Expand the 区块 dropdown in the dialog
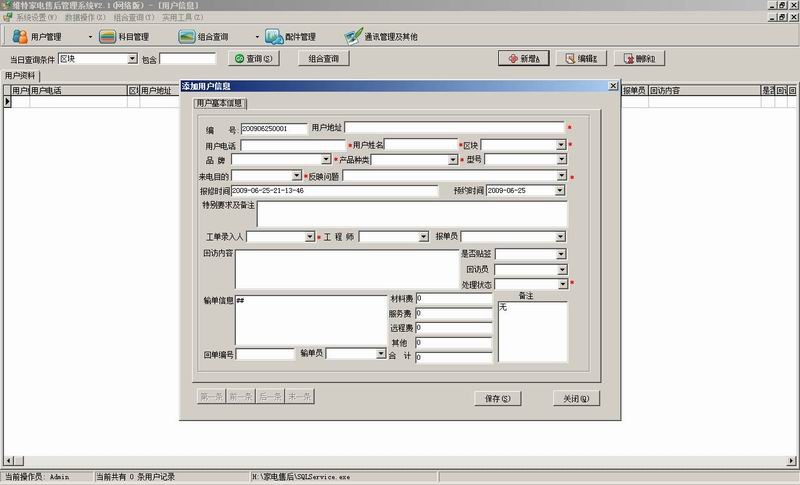The width and height of the screenshot is (800, 485). click(x=561, y=145)
